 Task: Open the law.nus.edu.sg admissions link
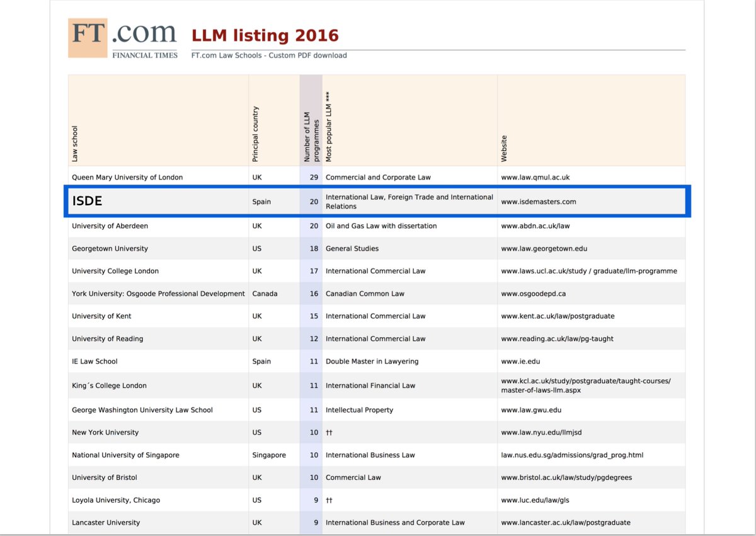(x=572, y=455)
